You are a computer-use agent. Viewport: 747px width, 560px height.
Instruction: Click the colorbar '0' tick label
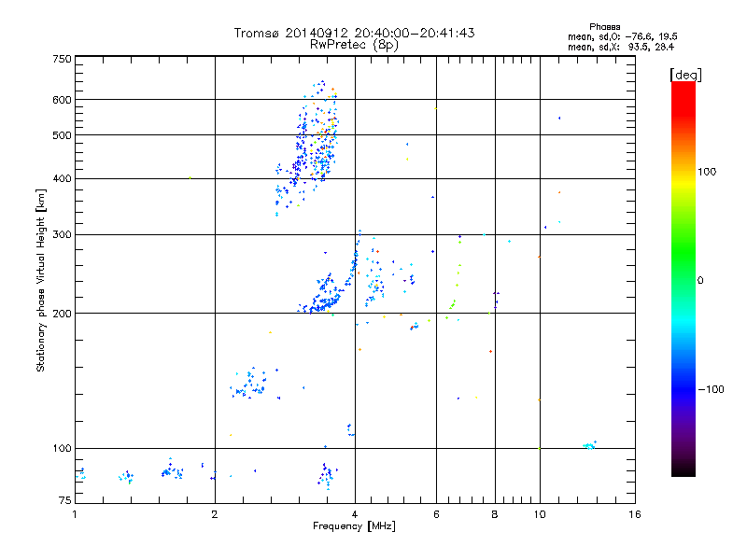(699, 281)
